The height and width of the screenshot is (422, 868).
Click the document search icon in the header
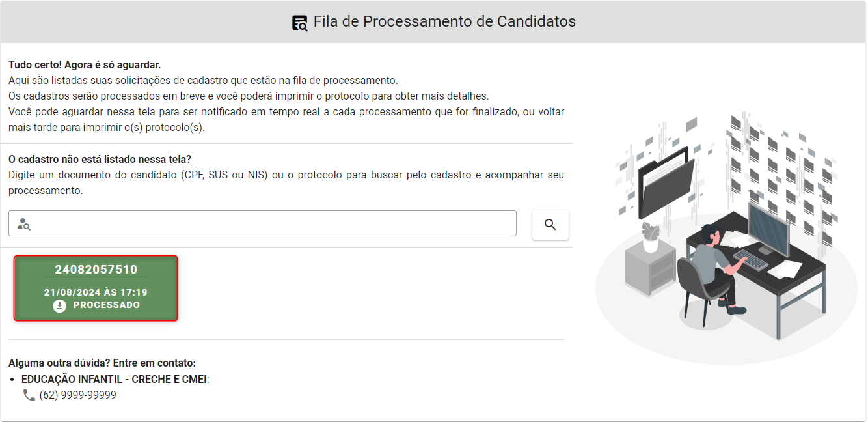[x=300, y=23]
